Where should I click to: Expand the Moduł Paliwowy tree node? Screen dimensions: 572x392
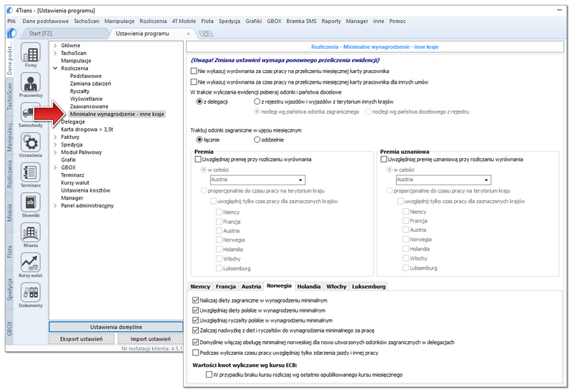(55, 152)
